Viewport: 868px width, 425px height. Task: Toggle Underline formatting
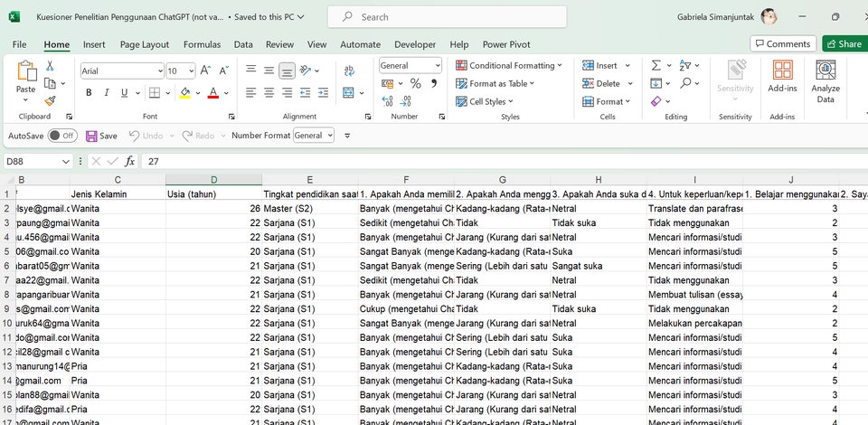(x=124, y=92)
